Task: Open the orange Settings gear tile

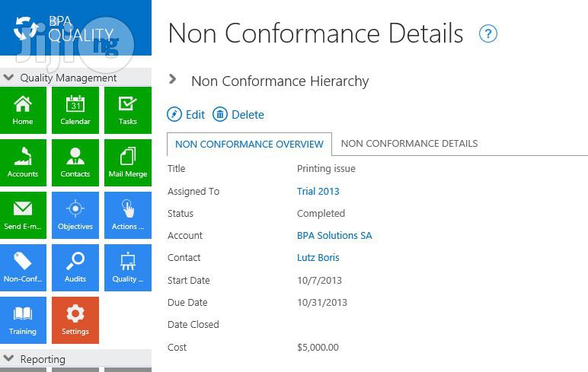Action: tap(75, 320)
